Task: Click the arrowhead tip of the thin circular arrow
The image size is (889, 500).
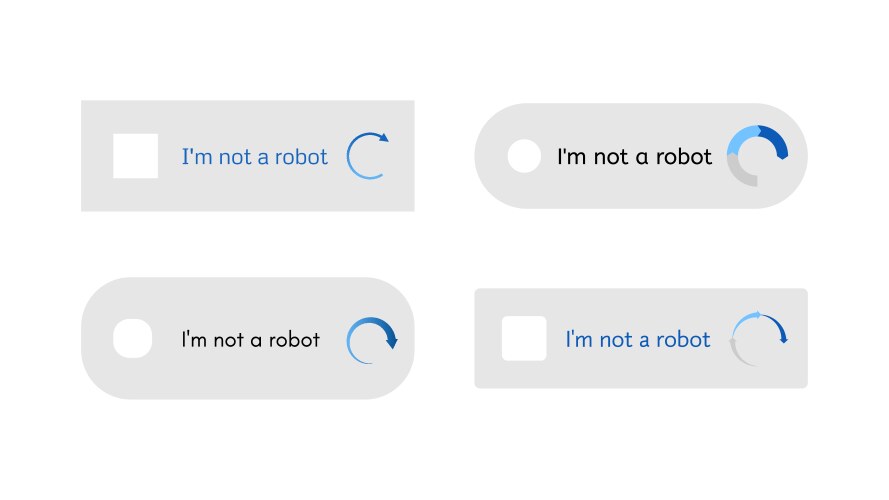Action: 384,138
